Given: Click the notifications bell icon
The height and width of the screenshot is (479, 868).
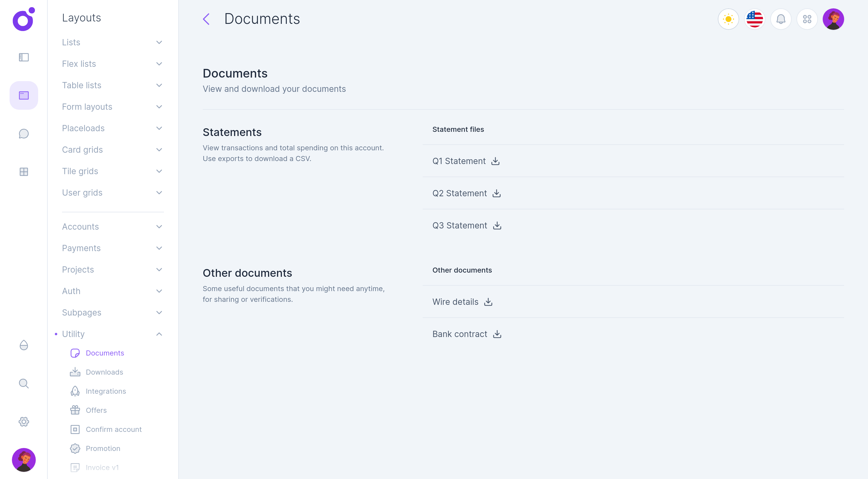Looking at the screenshot, I should click(x=781, y=19).
